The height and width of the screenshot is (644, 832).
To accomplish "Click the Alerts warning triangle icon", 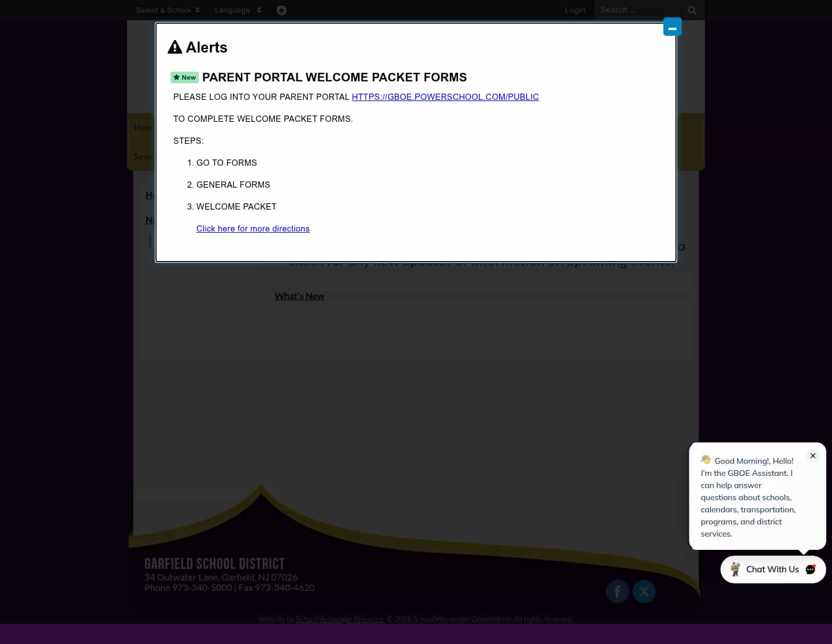I will 174,47.
